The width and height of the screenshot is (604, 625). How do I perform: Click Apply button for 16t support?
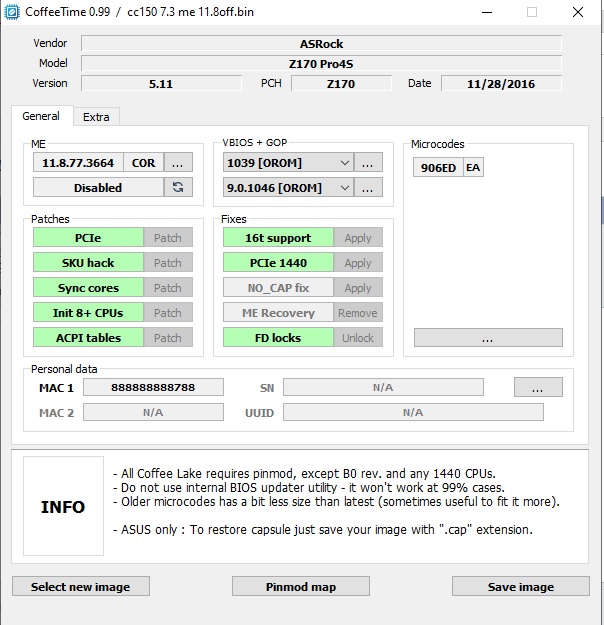coord(358,238)
